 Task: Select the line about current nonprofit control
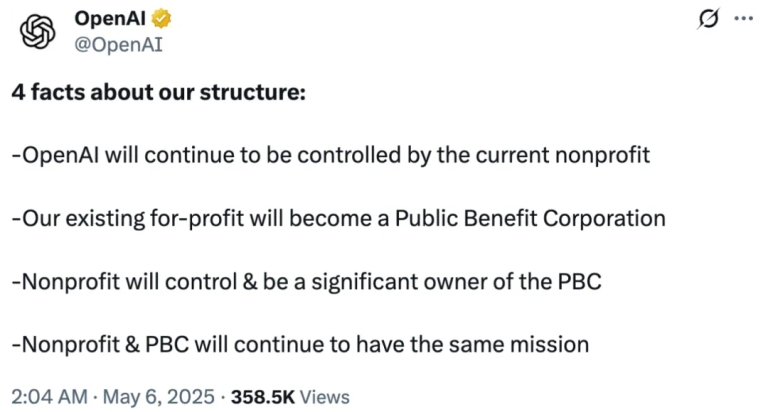331,155
